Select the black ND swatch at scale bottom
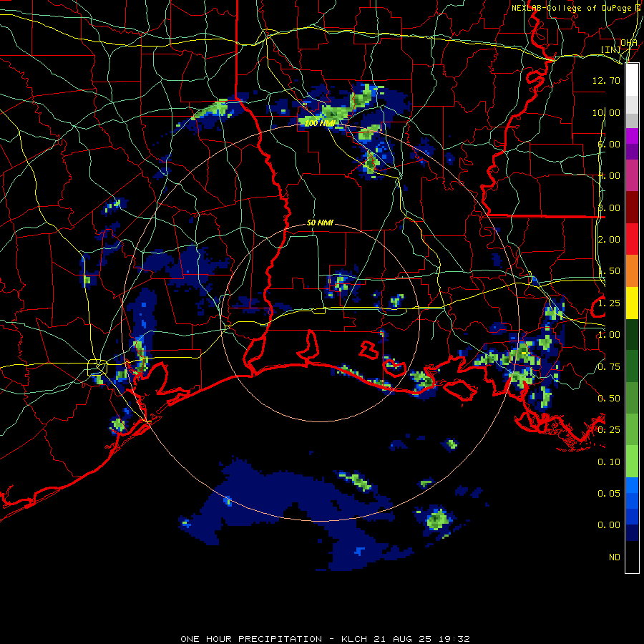The image size is (644, 644). [632, 557]
